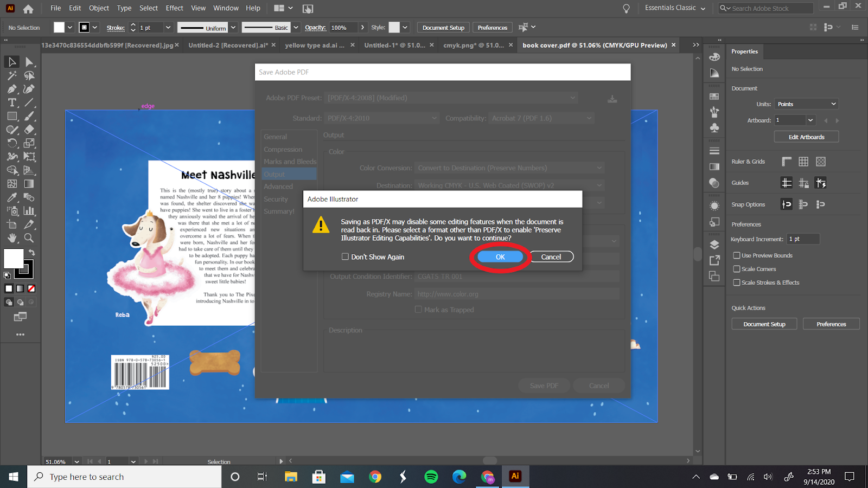Screen dimensions: 868x488
Task: Open the Uniform stroke profile dropdown
Action: point(233,28)
